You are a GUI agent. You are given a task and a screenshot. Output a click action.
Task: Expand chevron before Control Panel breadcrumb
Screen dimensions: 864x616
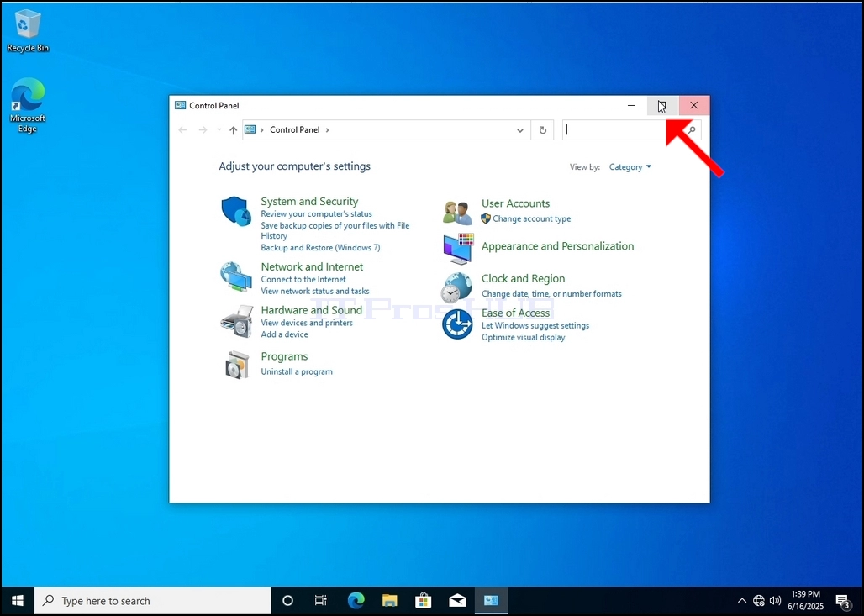(x=261, y=130)
